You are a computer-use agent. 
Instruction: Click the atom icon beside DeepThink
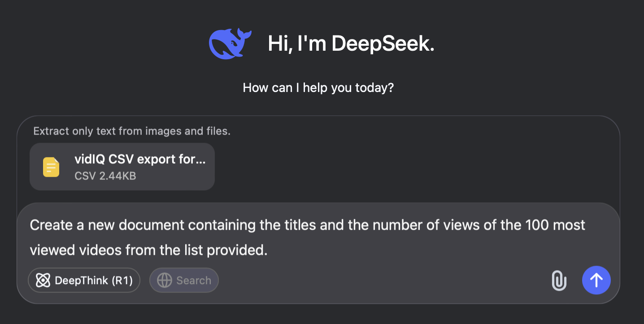(x=43, y=280)
